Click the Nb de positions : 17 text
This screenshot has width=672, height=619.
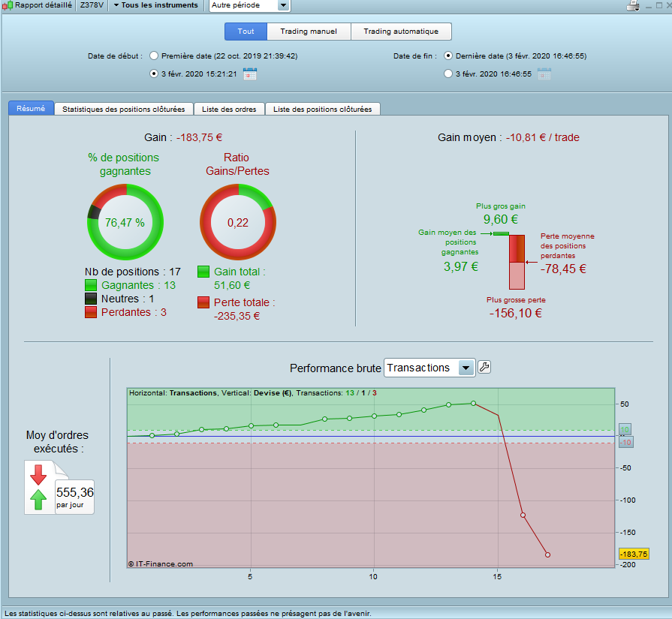(x=133, y=272)
